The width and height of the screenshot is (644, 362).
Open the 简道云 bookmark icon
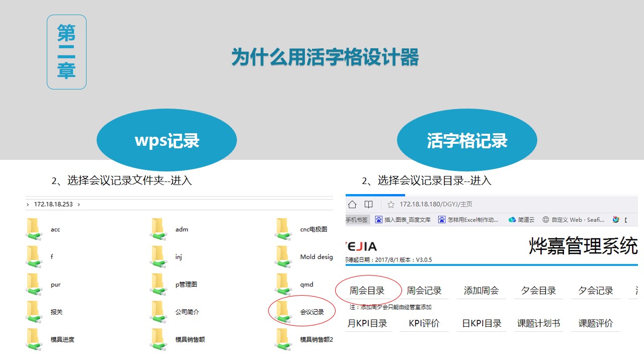(512, 220)
